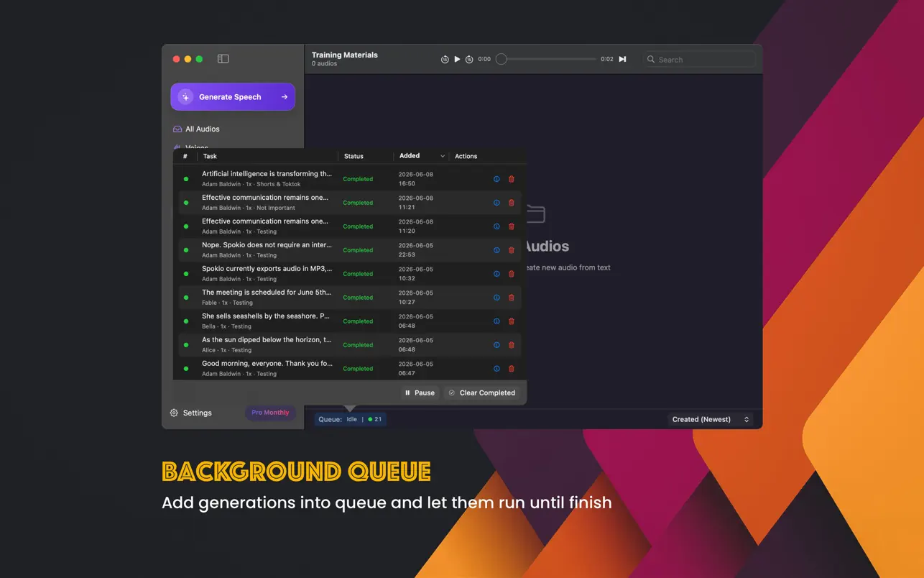924x578 pixels.
Task: Click the audio progress slider knob
Action: tap(502, 59)
